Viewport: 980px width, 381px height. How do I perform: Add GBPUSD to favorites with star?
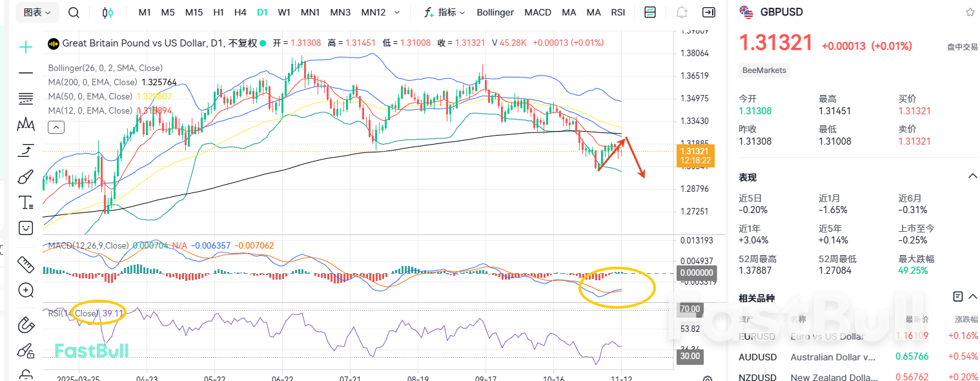970,12
